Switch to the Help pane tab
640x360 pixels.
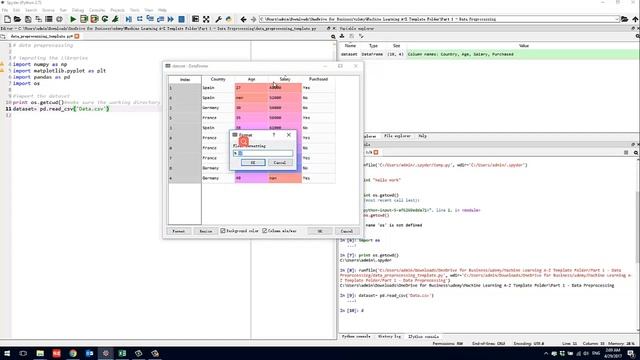click(x=422, y=136)
